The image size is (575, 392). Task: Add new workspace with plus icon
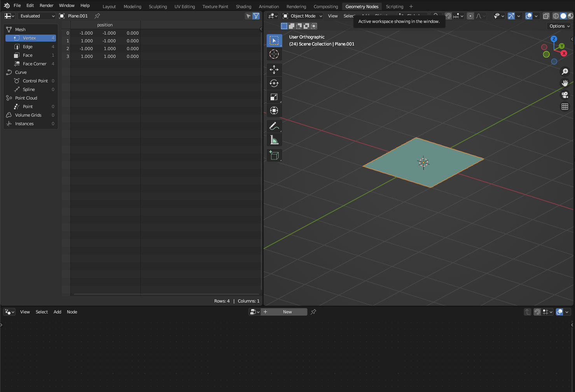pyautogui.click(x=411, y=7)
